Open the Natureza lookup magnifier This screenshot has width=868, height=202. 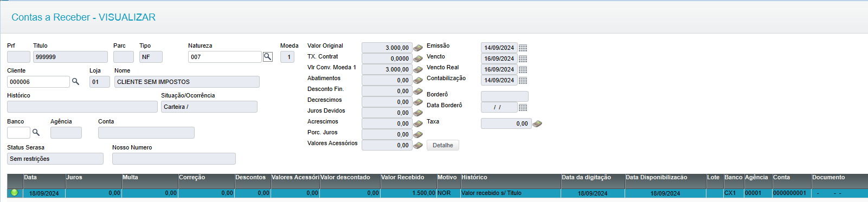pyautogui.click(x=268, y=57)
